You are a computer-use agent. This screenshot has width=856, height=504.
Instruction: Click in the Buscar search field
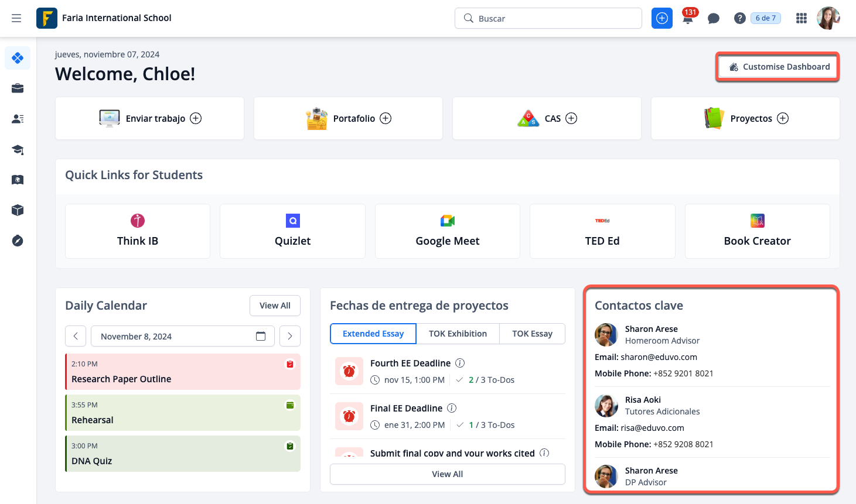[548, 18]
